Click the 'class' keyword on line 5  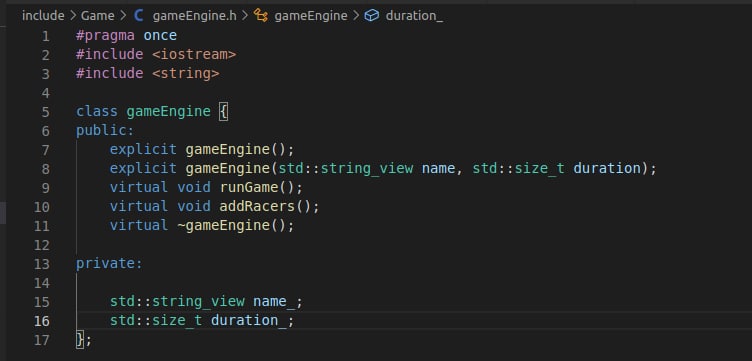(96, 112)
